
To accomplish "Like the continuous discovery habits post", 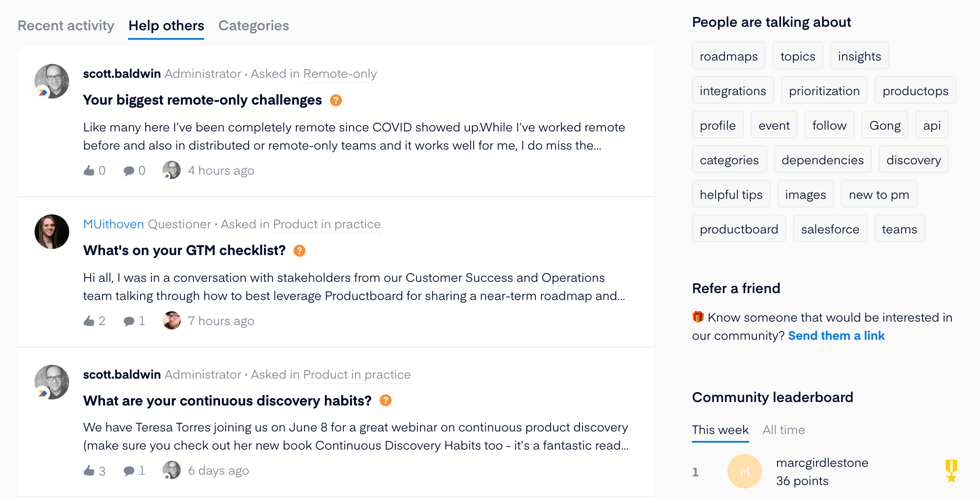I will pyautogui.click(x=89, y=471).
